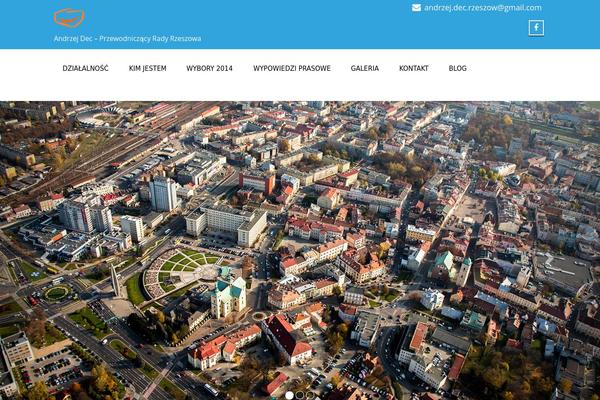Open the Blog menu link
This screenshot has width=600, height=400.
point(458,68)
